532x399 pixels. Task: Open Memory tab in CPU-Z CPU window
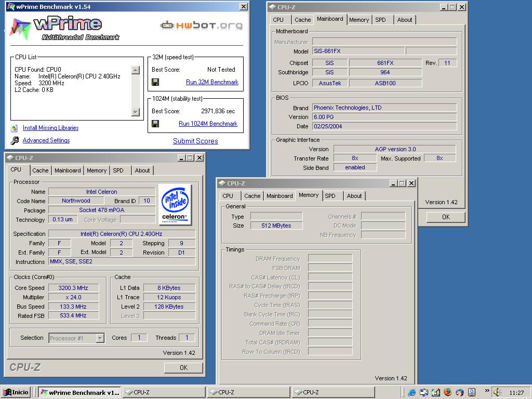96,170
